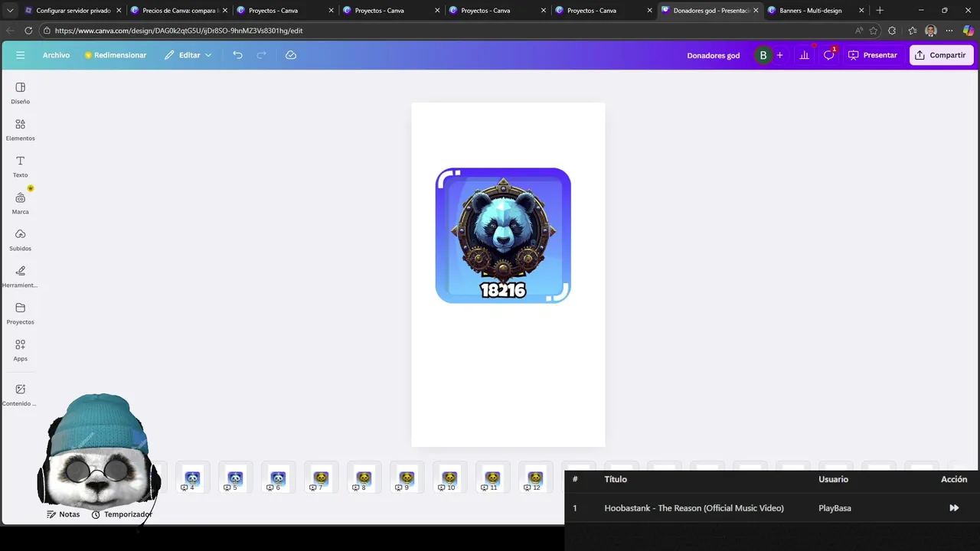The image size is (980, 551).
Task: Select page 10 thumbnail
Action: click(449, 479)
